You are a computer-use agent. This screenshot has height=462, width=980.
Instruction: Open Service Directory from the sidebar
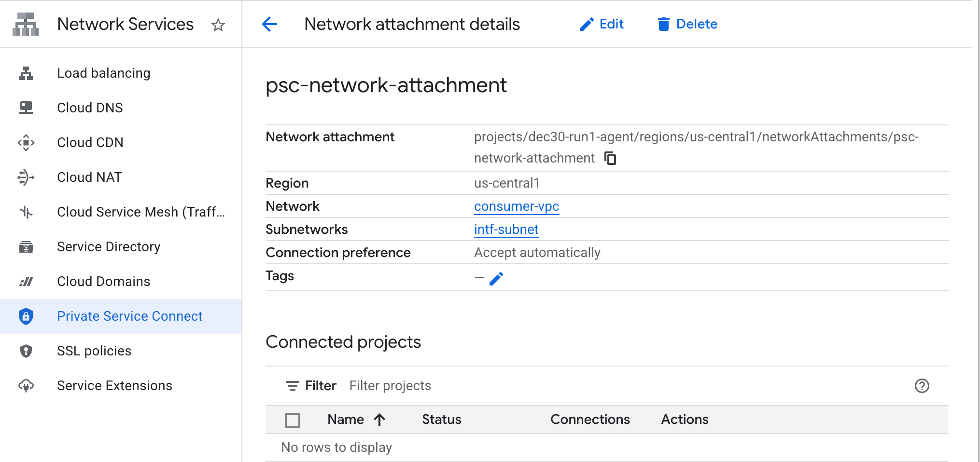click(x=109, y=247)
